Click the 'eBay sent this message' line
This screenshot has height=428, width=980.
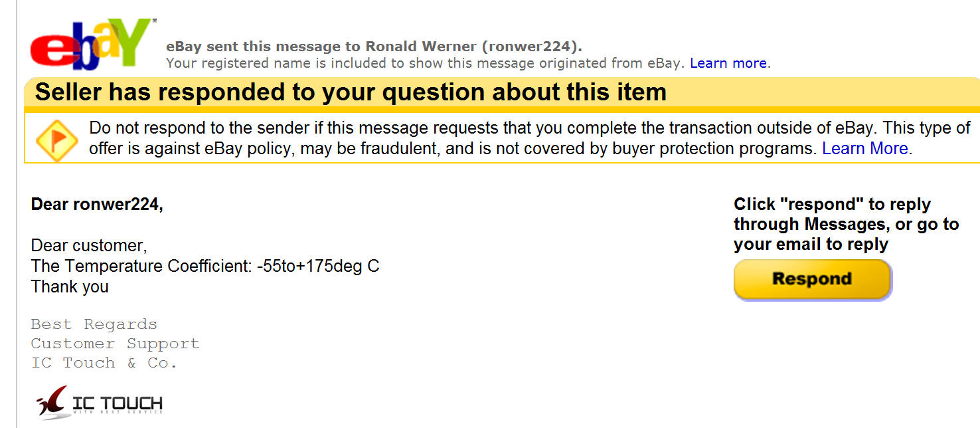pyautogui.click(x=374, y=47)
